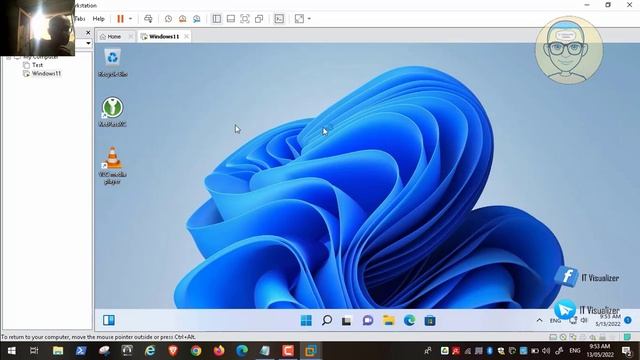Open the guest notification badge
The height and width of the screenshot is (360, 640).
coord(628,320)
